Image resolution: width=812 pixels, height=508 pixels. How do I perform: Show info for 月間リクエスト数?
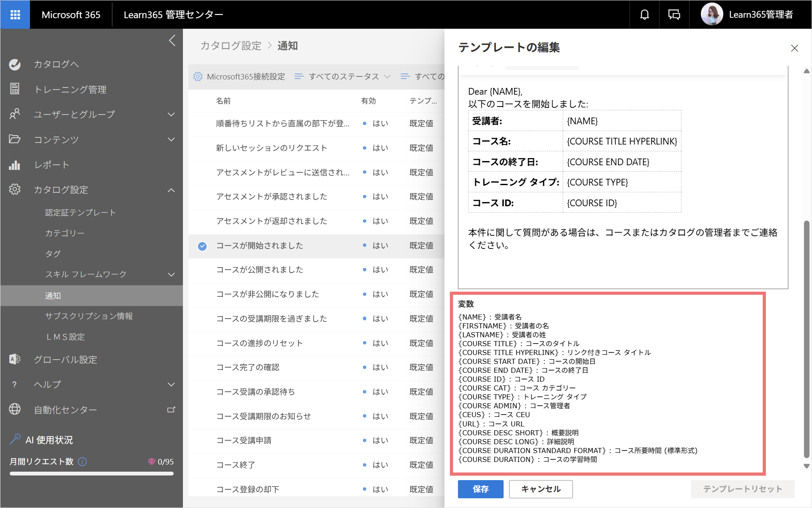click(83, 462)
